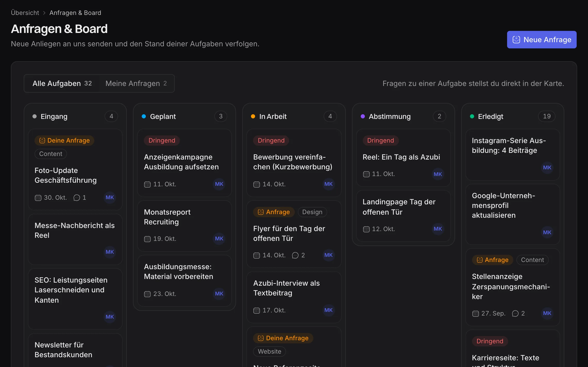Click calendar icon beside 30. Okt.
588x367 pixels.
[38, 198]
